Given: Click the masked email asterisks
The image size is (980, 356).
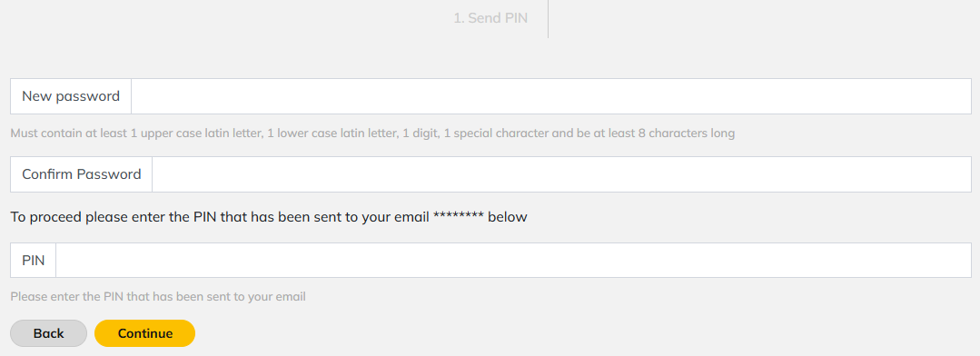Looking at the screenshot, I should pyautogui.click(x=458, y=217).
